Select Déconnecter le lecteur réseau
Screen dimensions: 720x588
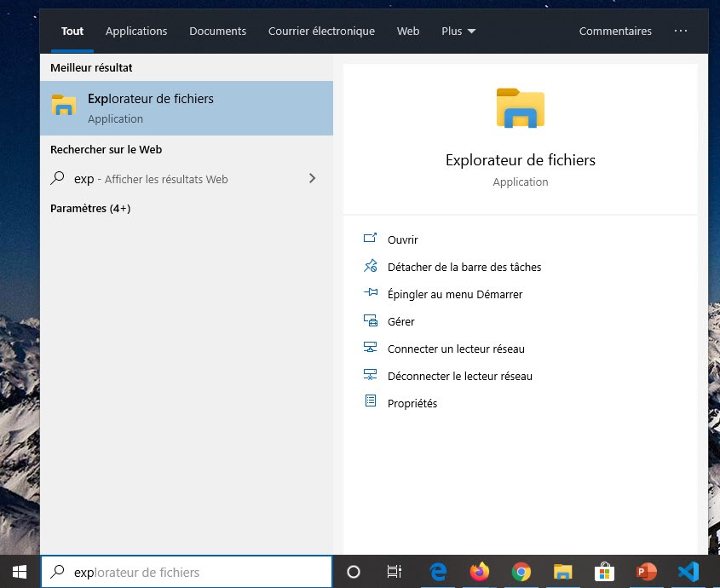(460, 376)
